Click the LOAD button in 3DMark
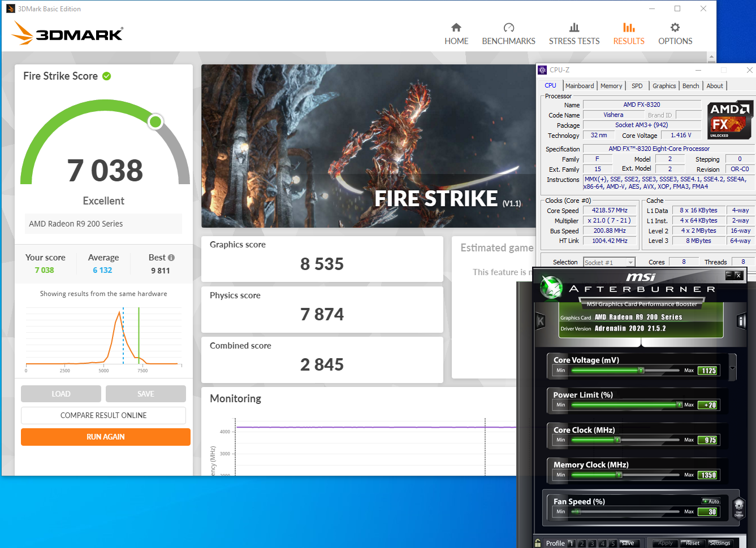 pyautogui.click(x=61, y=394)
